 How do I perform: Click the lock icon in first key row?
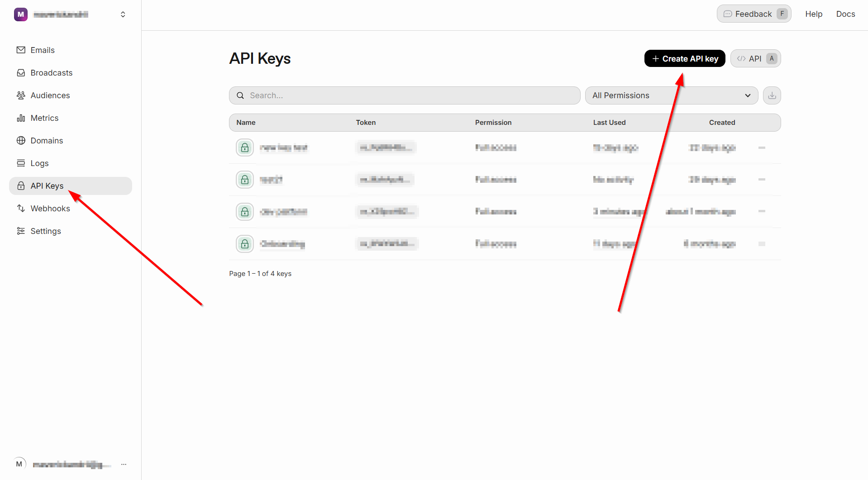tap(245, 147)
